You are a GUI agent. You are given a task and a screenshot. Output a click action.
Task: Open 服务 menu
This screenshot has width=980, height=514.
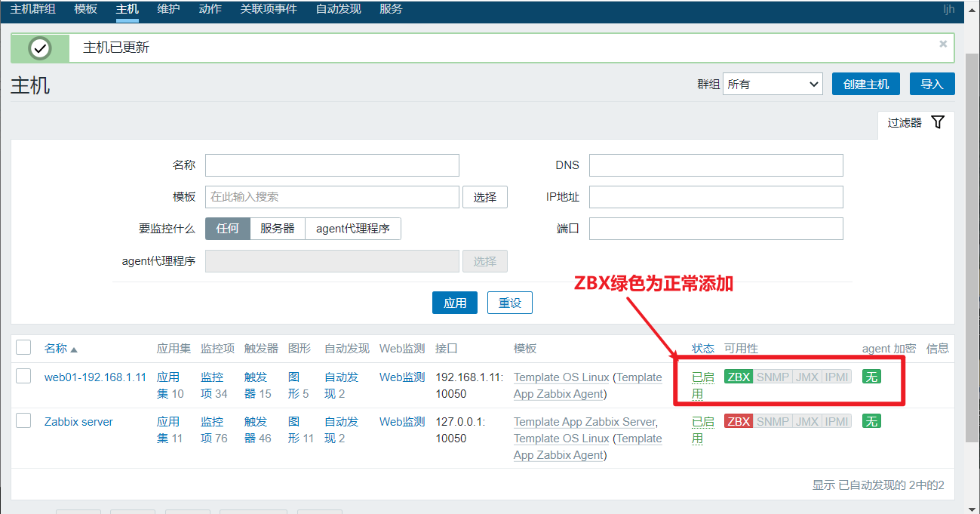click(x=391, y=9)
